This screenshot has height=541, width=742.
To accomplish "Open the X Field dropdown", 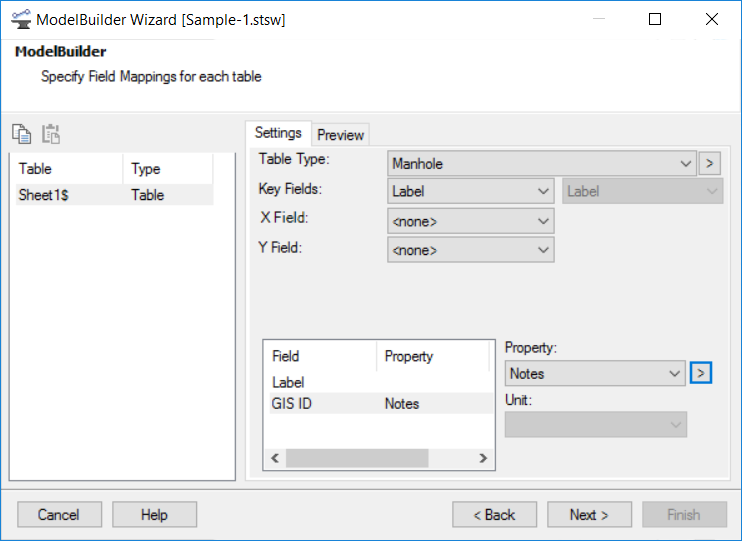I will 470,221.
